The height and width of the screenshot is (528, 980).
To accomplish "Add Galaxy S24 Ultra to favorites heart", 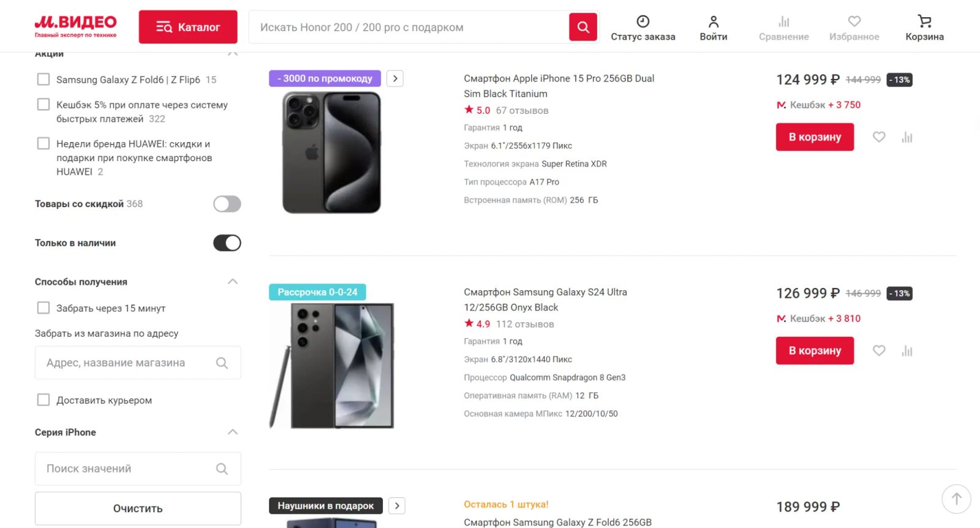I will coord(879,351).
